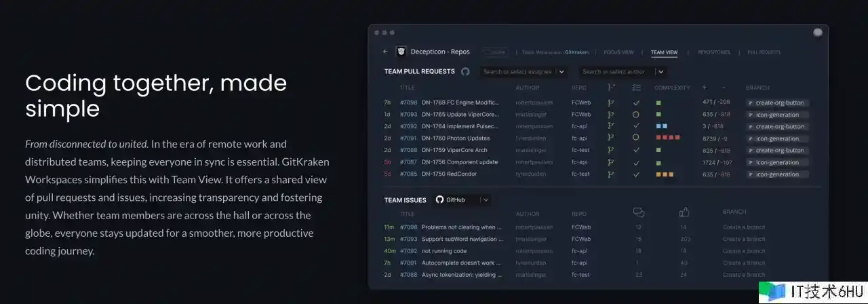Click pull request branch icon for #7098
The width and height of the screenshot is (868, 304).
[610, 103]
